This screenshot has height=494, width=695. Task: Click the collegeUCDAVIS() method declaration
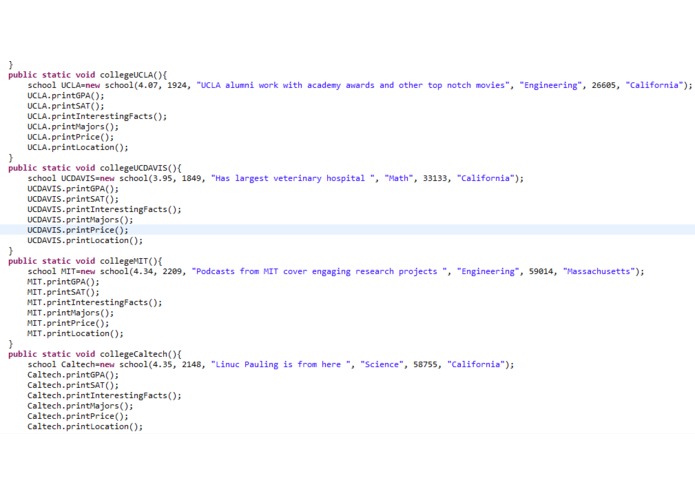tap(95, 168)
